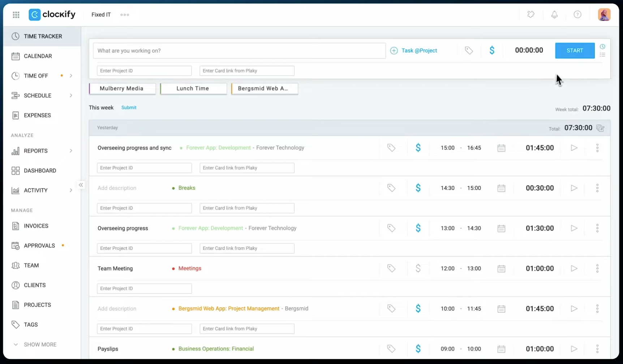Submit this week's timesheet

click(129, 108)
